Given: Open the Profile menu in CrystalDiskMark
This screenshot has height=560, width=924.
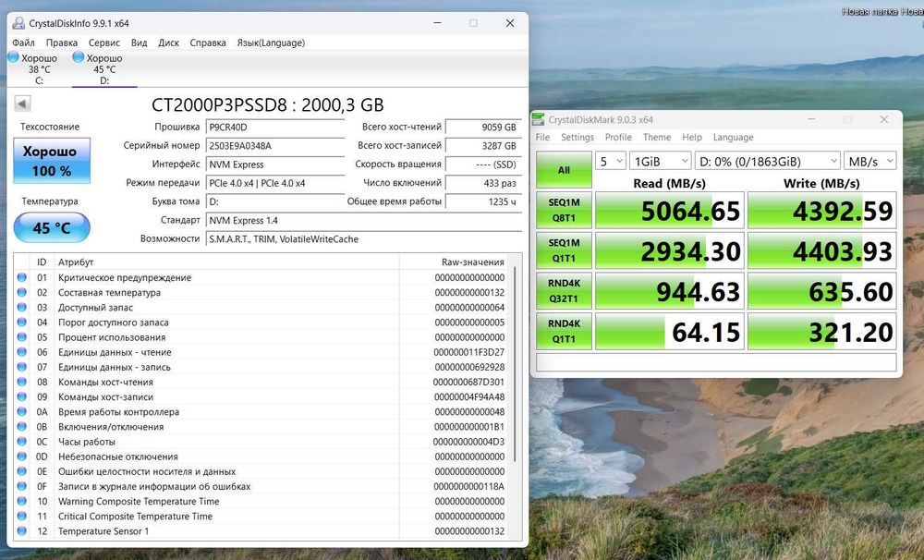Looking at the screenshot, I should pyautogui.click(x=618, y=137).
